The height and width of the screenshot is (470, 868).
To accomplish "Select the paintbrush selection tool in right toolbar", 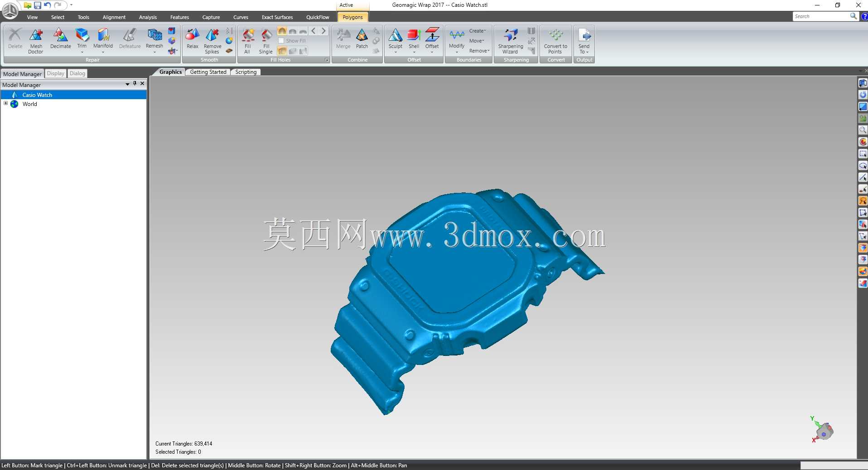I will (x=863, y=189).
